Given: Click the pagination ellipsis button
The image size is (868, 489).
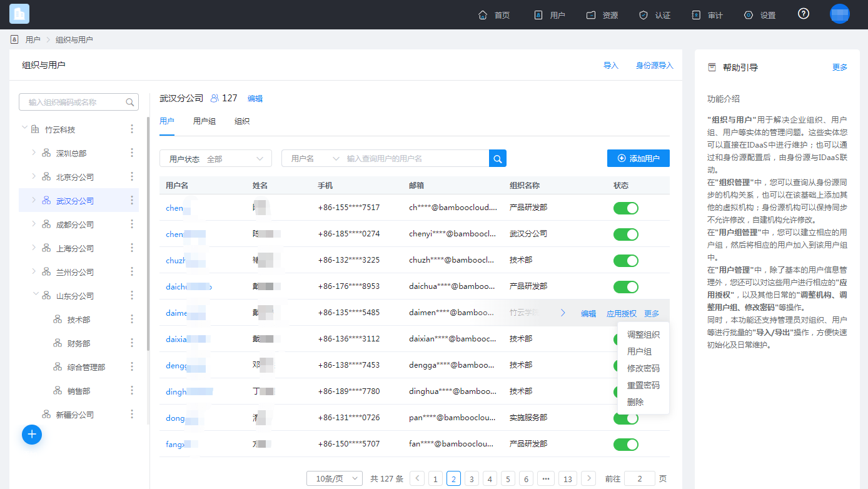Looking at the screenshot, I should (x=545, y=479).
